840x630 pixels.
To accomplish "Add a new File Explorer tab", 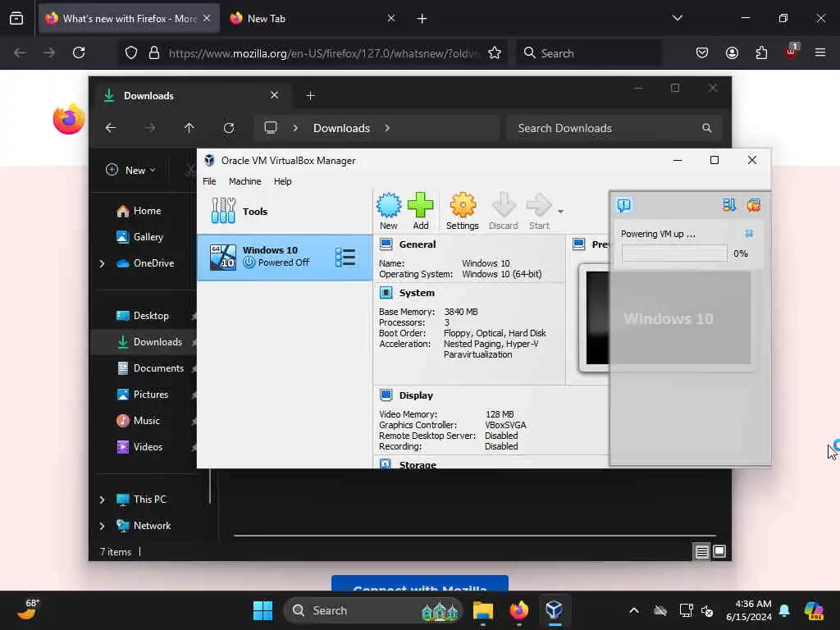I will (x=310, y=95).
